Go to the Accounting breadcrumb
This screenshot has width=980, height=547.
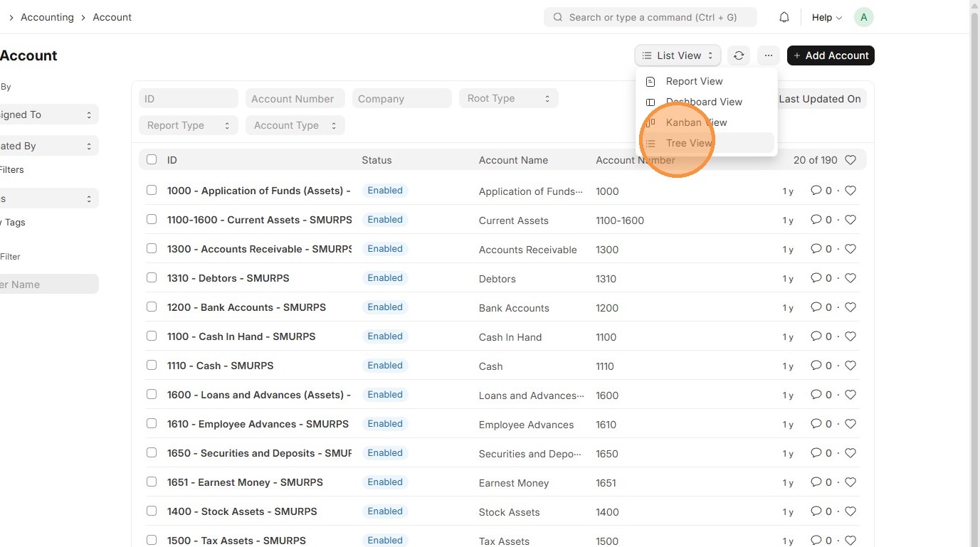(x=47, y=17)
